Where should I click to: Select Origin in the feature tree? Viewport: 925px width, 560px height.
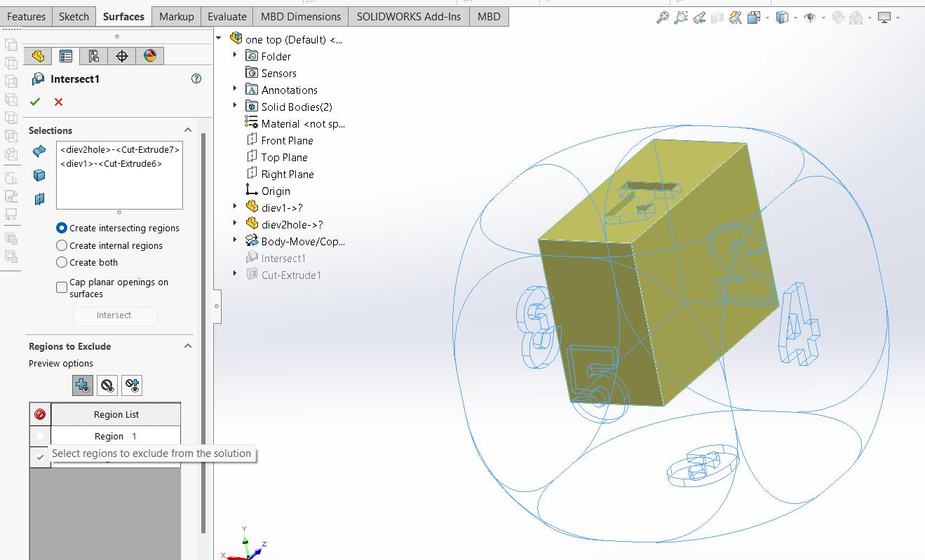tap(276, 191)
